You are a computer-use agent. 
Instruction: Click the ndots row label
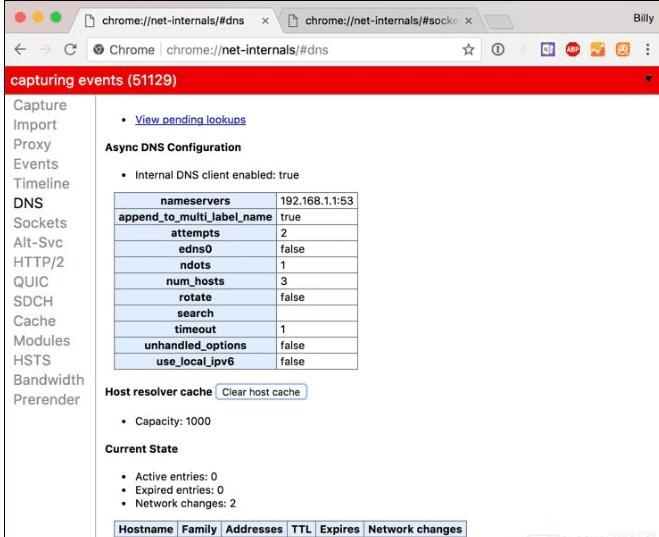pos(195,265)
